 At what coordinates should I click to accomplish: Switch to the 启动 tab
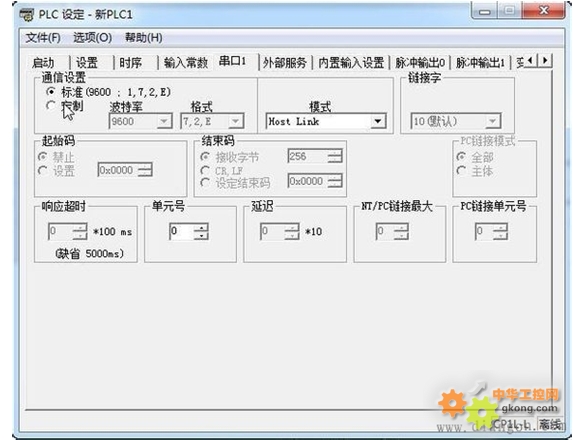(x=43, y=62)
